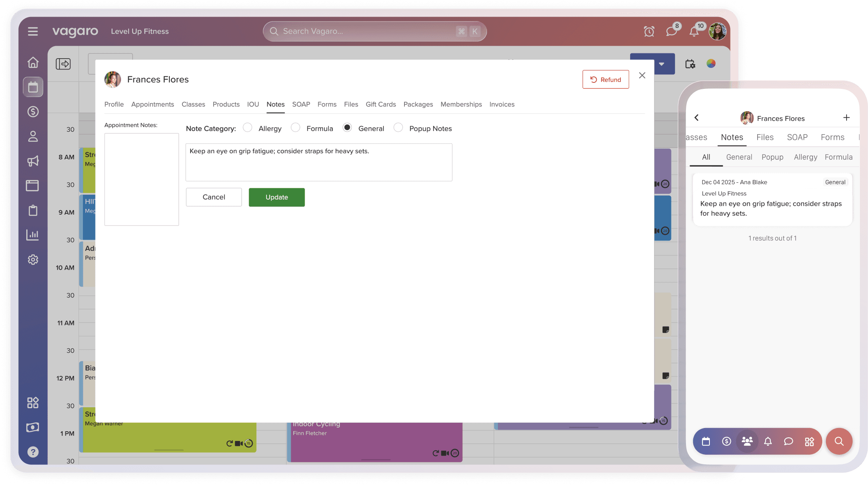Open the hamburger menu icon

[x=33, y=32]
